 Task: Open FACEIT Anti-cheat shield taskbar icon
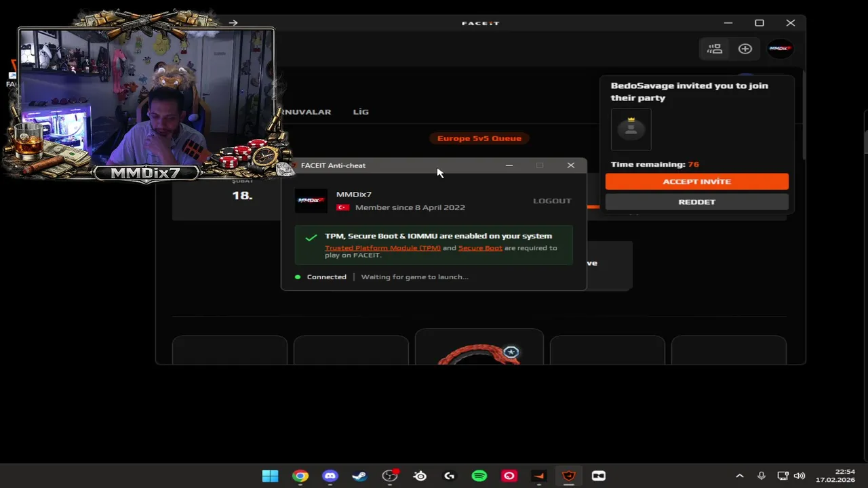click(x=569, y=476)
